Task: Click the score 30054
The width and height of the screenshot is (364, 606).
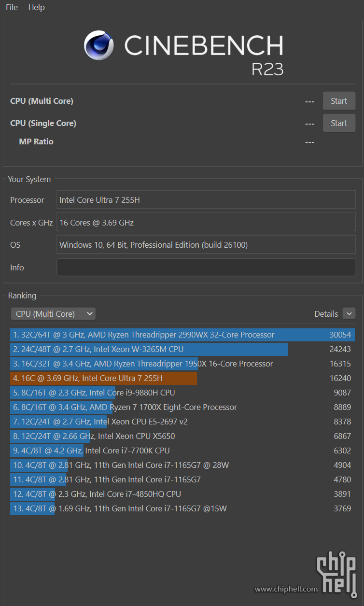Action: (340, 335)
